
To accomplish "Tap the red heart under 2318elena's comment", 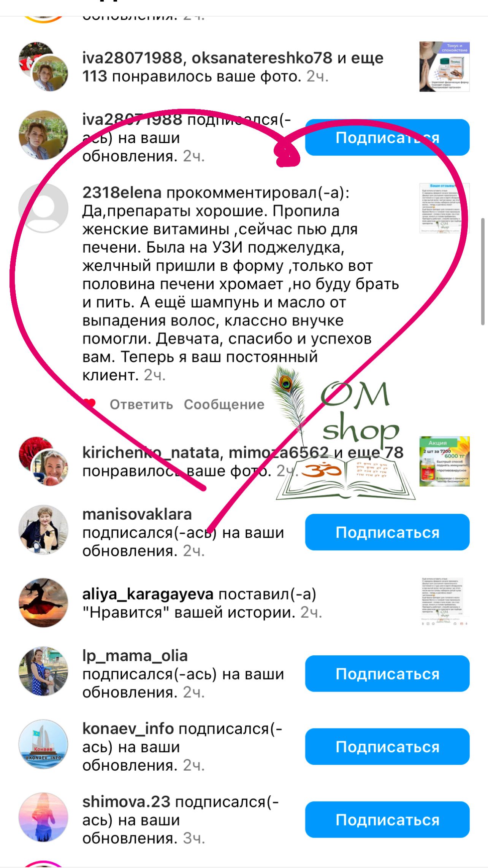I will [x=90, y=404].
